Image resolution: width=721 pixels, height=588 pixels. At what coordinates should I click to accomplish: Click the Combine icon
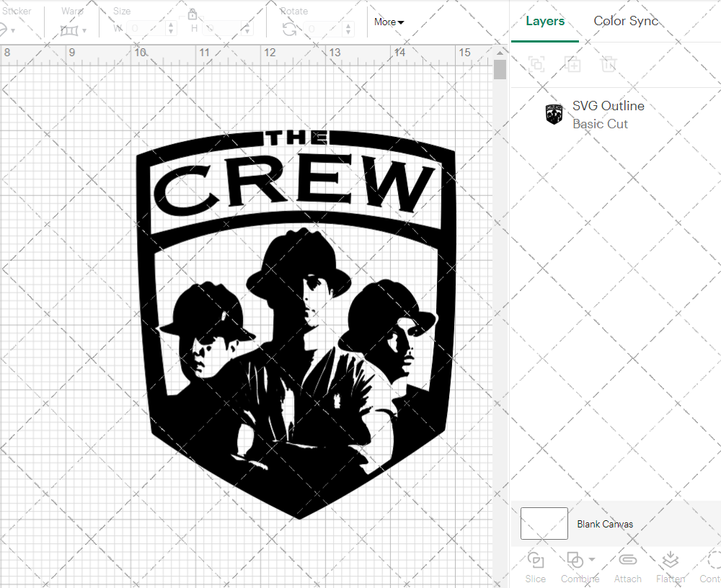tap(576, 561)
